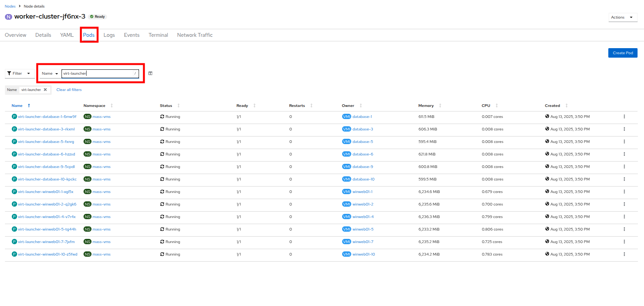
Task: Click pod icon of virt-launcher-database-3-rkxml
Action: click(14, 129)
